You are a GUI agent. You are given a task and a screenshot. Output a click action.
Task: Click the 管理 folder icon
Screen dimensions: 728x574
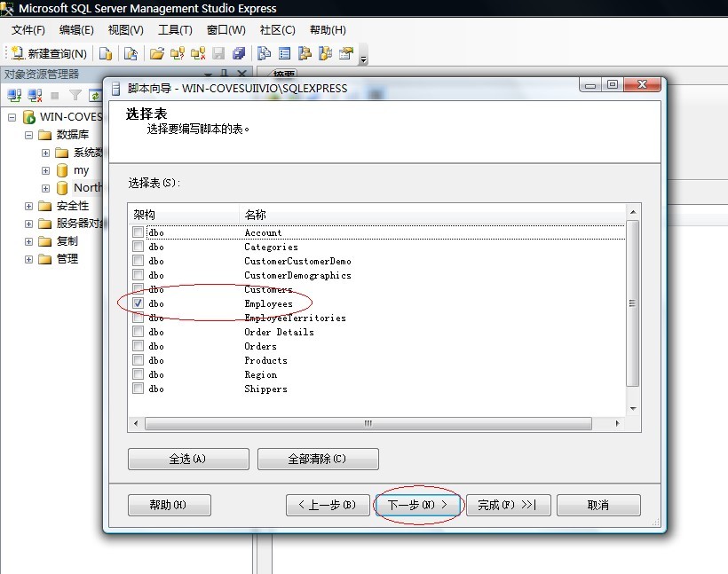click(45, 259)
